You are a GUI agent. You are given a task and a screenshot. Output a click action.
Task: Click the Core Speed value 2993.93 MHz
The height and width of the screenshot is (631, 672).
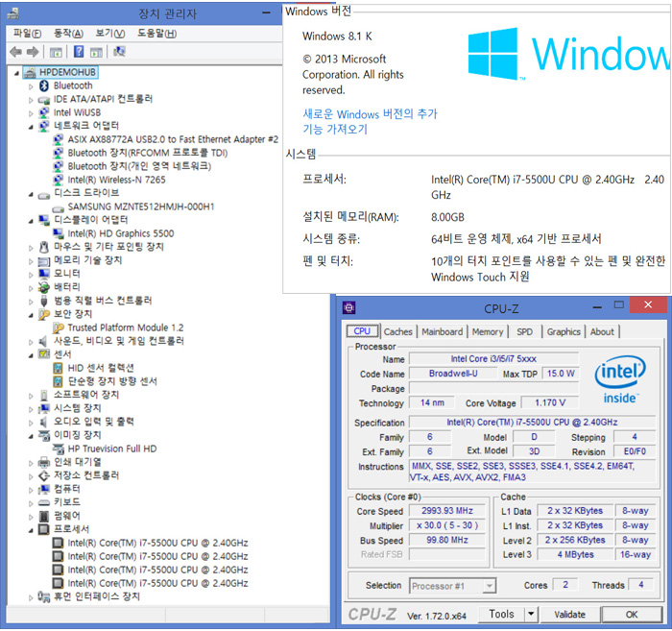(447, 511)
